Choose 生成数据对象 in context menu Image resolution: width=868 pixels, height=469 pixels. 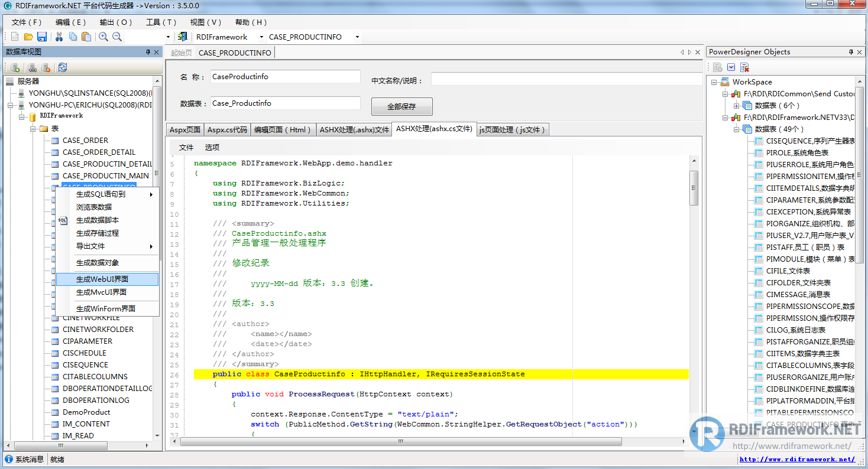[x=107, y=263]
